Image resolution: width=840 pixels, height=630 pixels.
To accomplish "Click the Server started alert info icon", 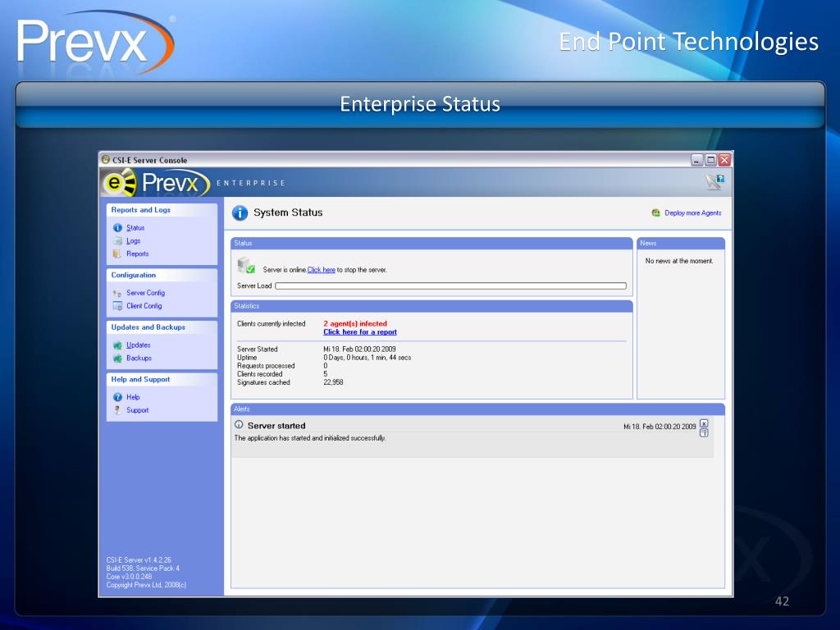I will (239, 425).
